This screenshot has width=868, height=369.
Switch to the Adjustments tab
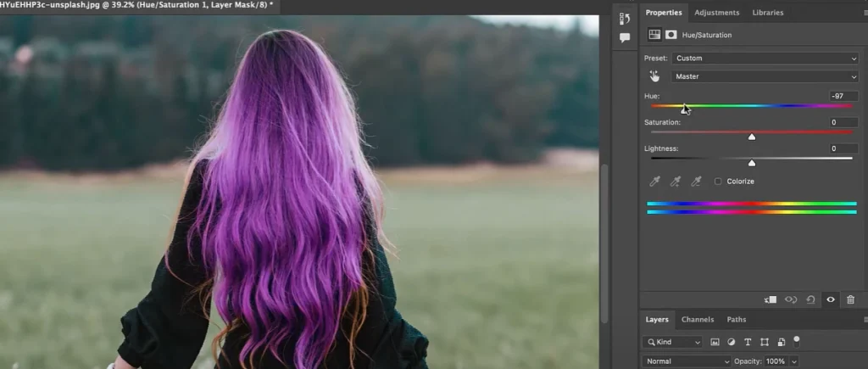click(716, 13)
